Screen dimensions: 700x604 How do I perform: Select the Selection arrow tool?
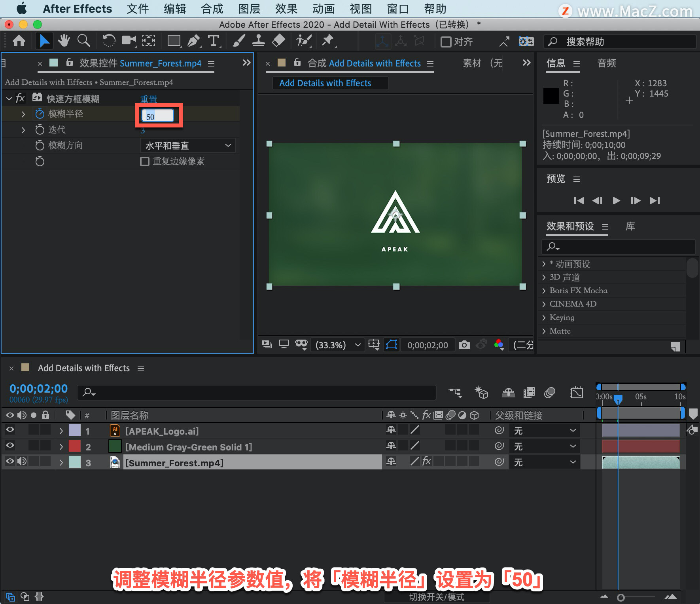click(x=44, y=41)
